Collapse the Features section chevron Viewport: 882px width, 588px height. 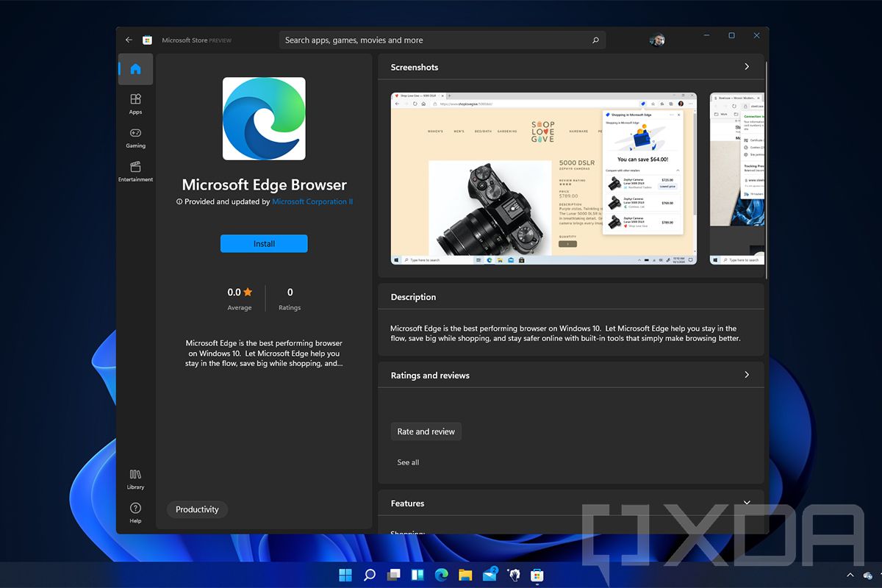click(747, 503)
